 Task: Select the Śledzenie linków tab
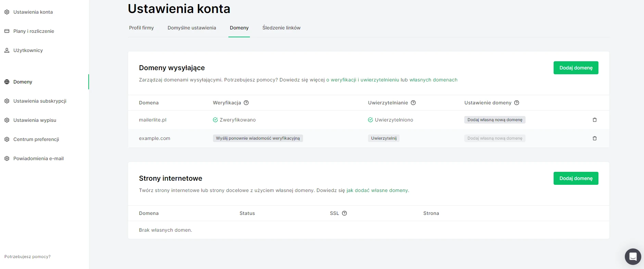[281, 28]
